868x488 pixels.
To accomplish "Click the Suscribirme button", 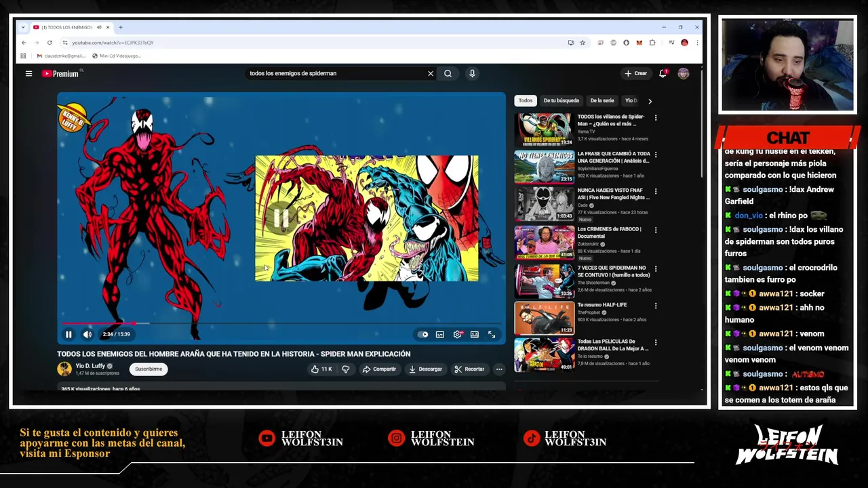I will pyautogui.click(x=149, y=369).
